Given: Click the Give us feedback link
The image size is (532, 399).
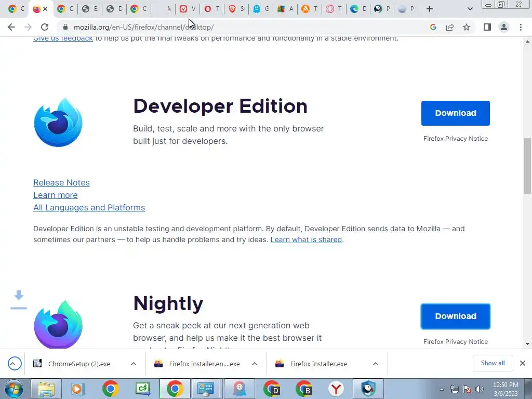Looking at the screenshot, I should pyautogui.click(x=63, y=38).
